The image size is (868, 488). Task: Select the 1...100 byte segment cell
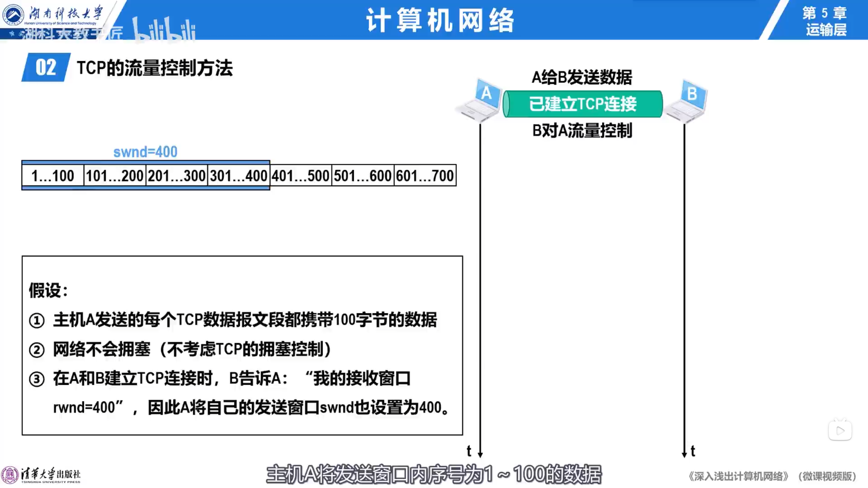pyautogui.click(x=53, y=176)
